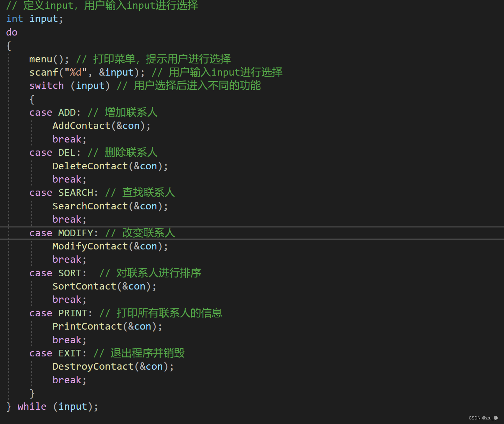Click the 'AddContact(&con);' call

pos(101,126)
